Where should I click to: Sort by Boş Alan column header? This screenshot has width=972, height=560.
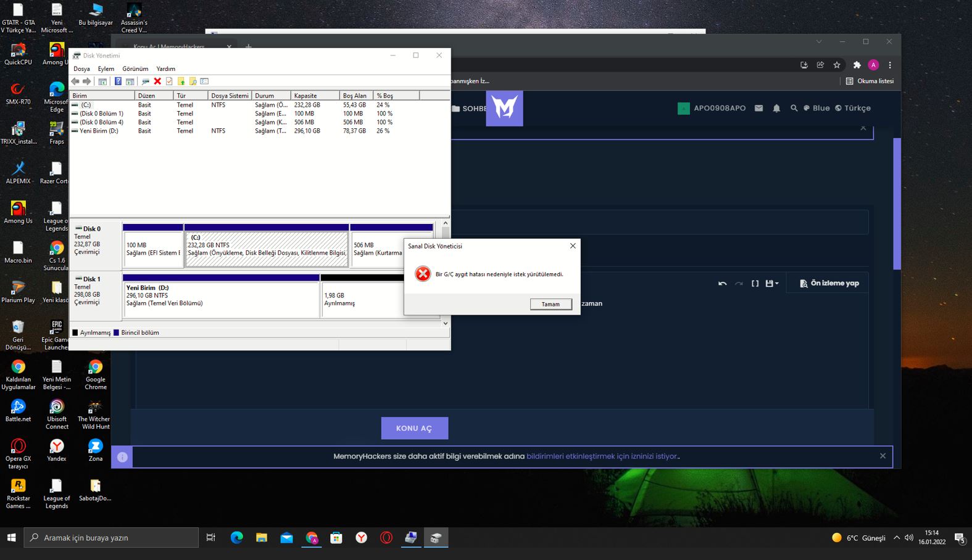tap(356, 96)
